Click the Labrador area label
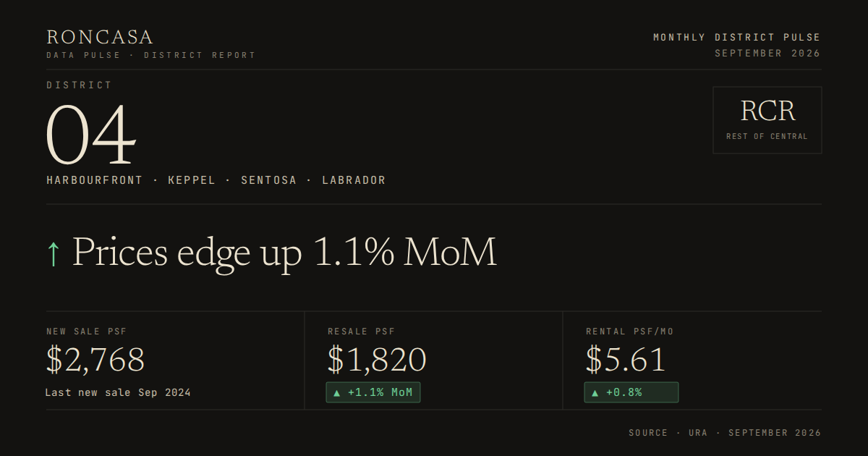The height and width of the screenshot is (456, 868). [x=354, y=180]
